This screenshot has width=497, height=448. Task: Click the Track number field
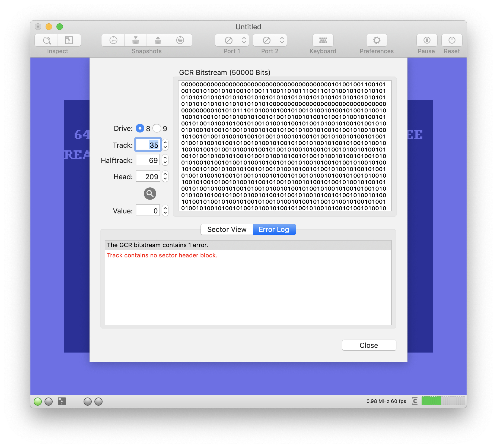[148, 145]
